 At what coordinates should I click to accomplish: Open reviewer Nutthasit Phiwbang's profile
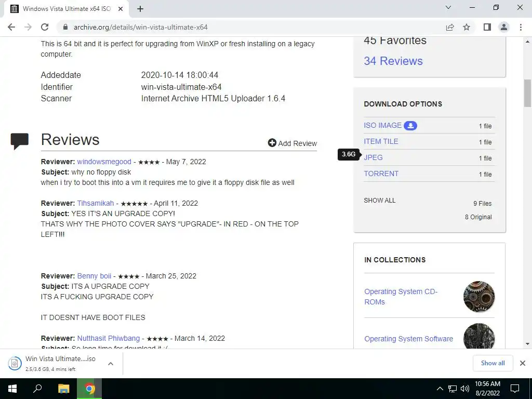click(108, 338)
